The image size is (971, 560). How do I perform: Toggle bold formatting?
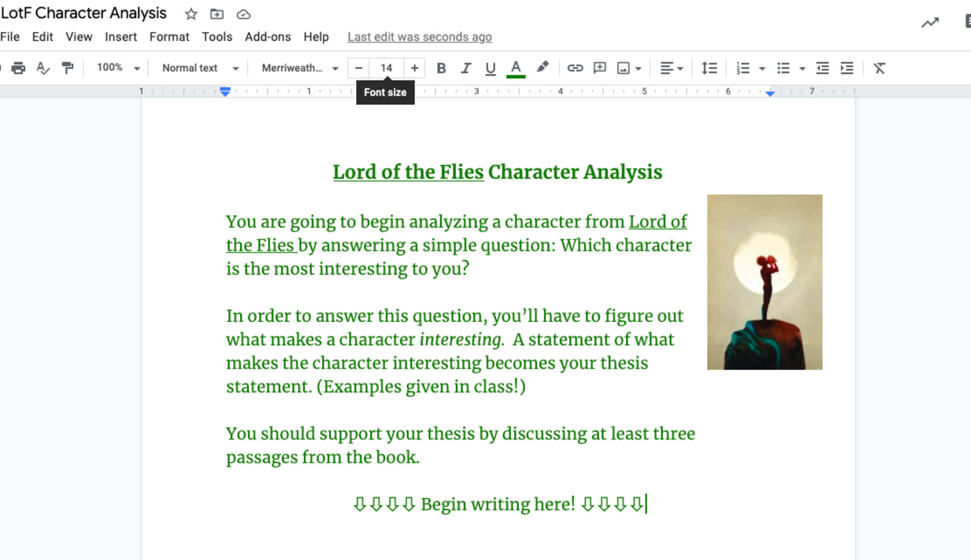click(x=441, y=68)
